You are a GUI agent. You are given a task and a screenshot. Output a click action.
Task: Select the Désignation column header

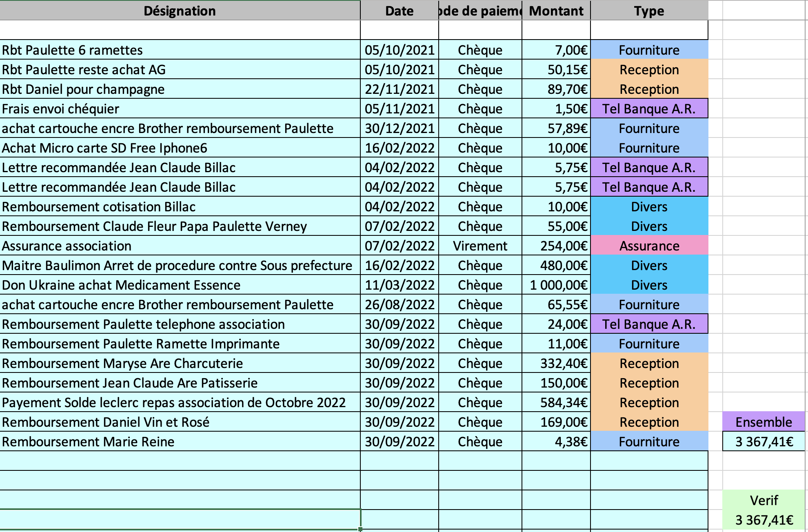[x=180, y=11]
